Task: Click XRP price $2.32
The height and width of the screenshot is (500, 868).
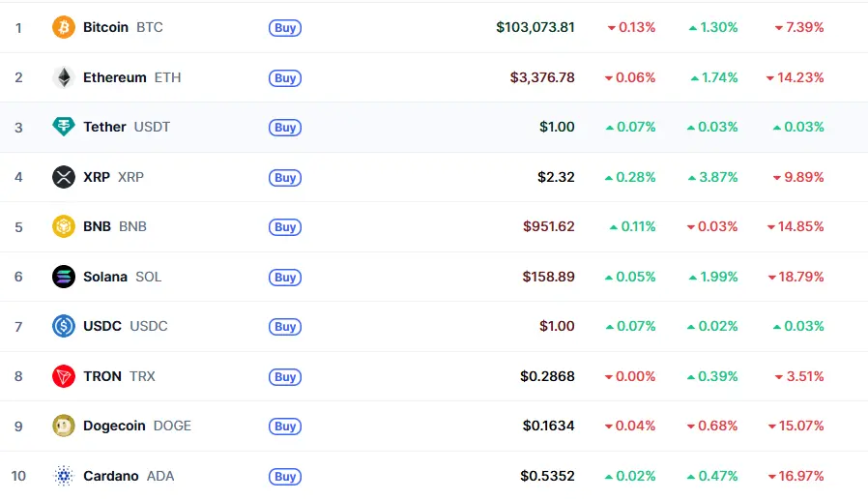Action: (557, 177)
